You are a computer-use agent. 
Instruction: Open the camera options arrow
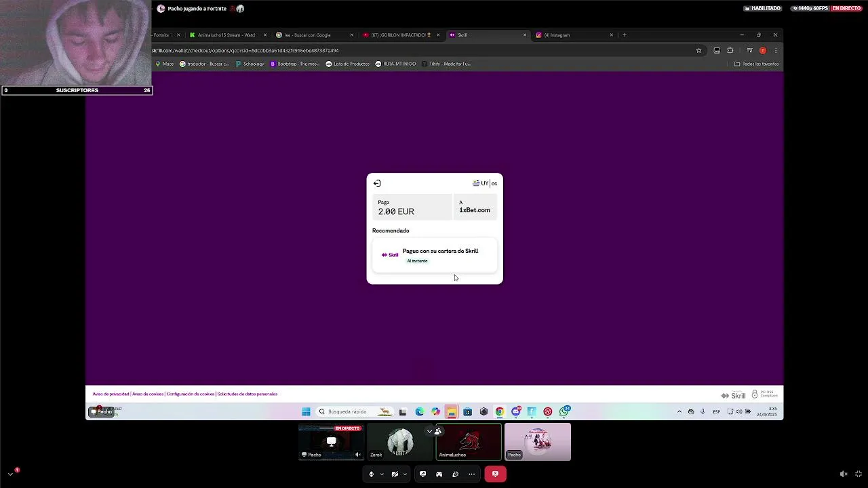(x=406, y=474)
